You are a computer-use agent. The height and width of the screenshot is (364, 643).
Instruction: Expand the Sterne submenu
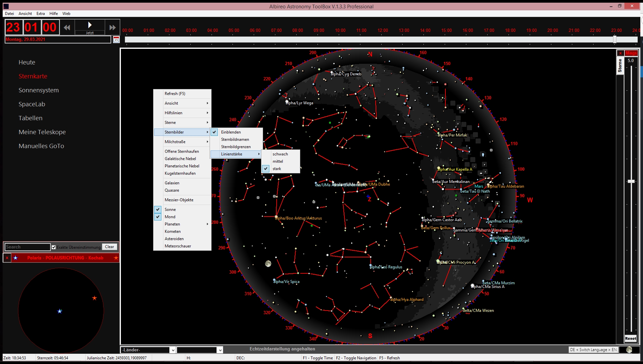(182, 123)
